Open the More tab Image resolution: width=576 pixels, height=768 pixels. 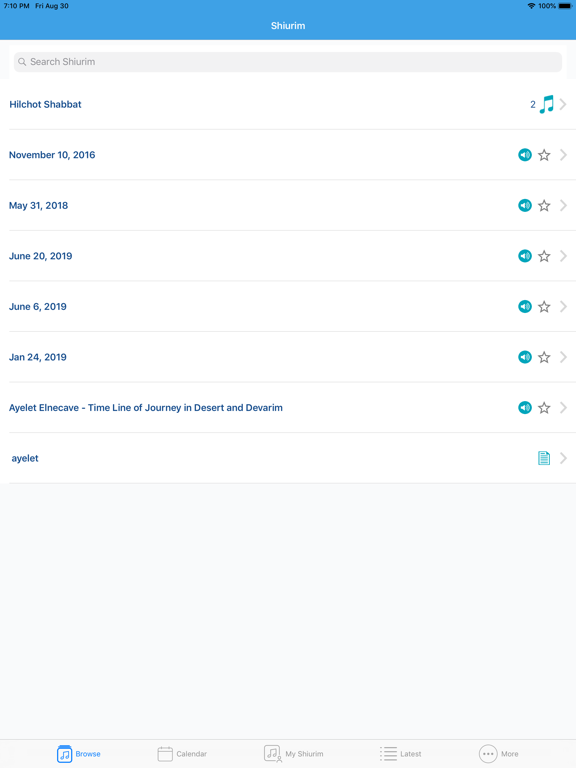[498, 754]
